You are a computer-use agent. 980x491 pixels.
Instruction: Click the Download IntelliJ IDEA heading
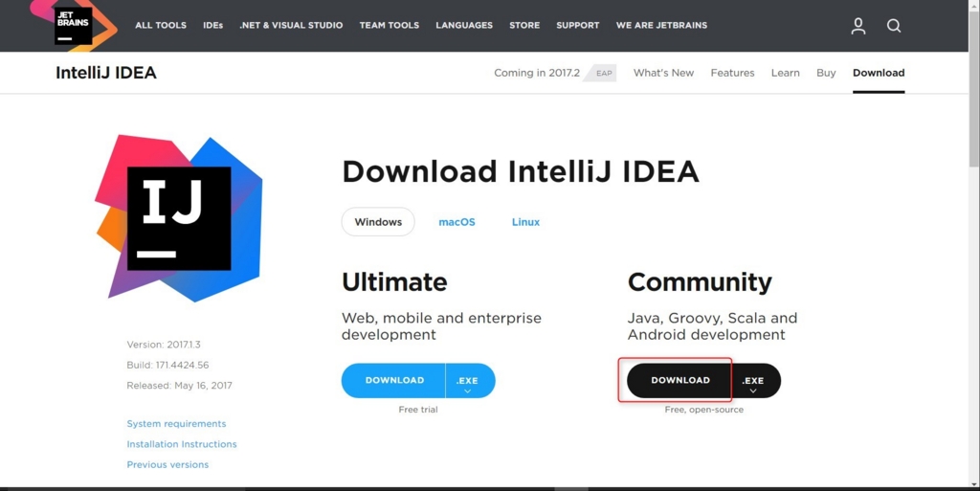[521, 171]
